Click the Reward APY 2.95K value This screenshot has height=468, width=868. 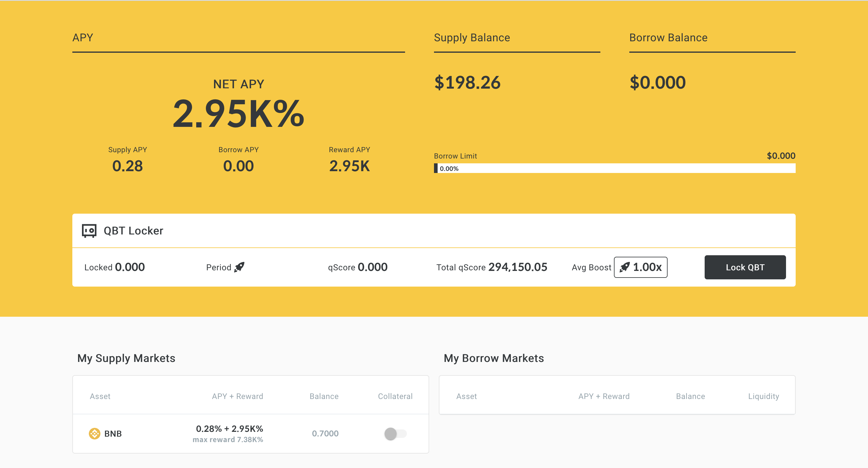(349, 166)
